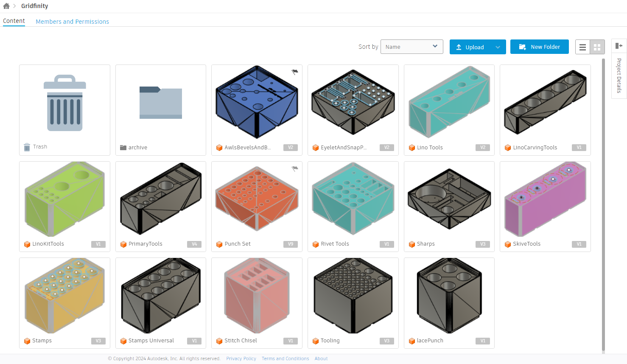Click the Fusion design icon beside Punch Set
The image size is (627, 364).
(219, 244)
